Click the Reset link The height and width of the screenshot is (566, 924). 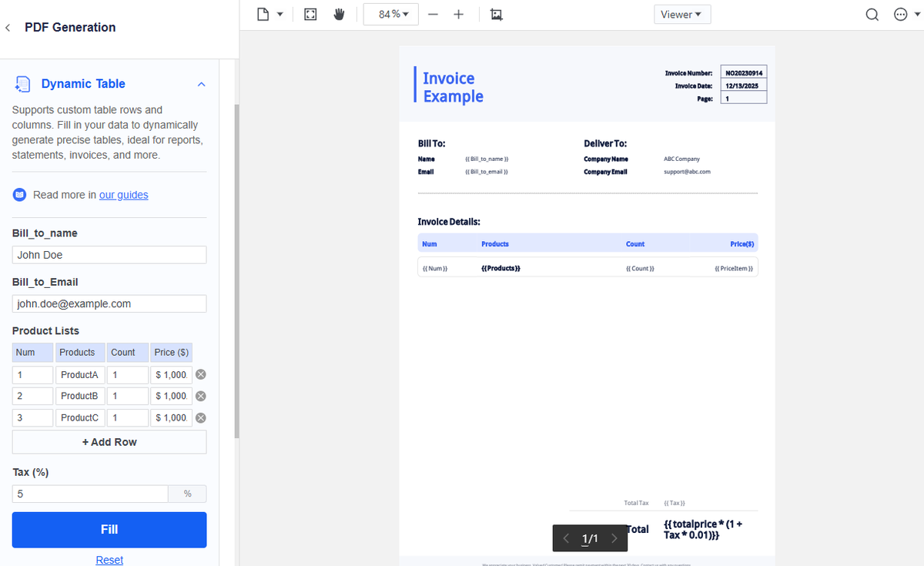point(109,560)
